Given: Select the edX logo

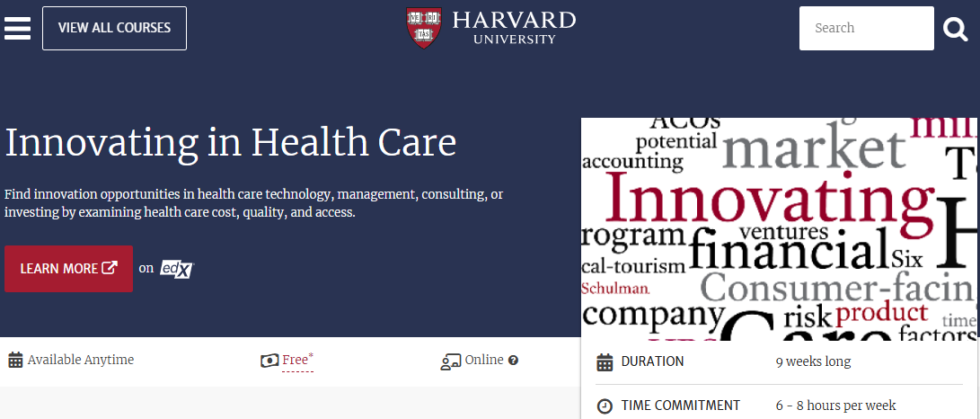Looking at the screenshot, I should [177, 269].
